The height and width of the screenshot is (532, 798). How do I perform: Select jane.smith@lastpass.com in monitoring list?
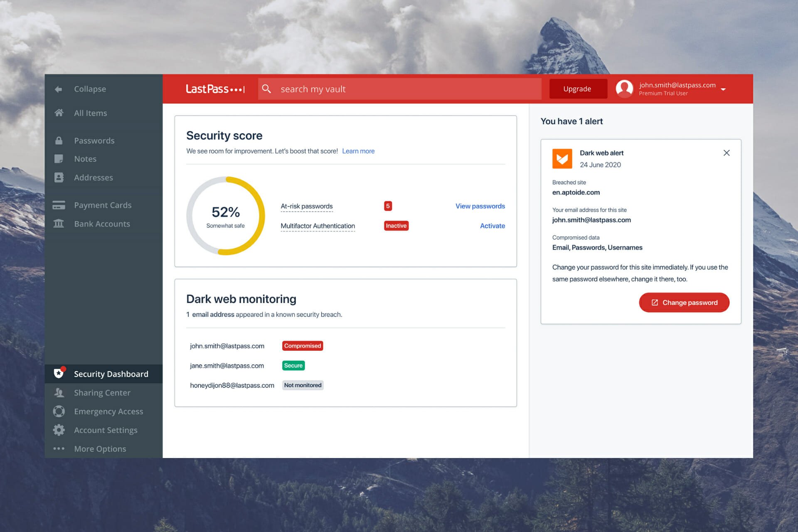coord(227,366)
